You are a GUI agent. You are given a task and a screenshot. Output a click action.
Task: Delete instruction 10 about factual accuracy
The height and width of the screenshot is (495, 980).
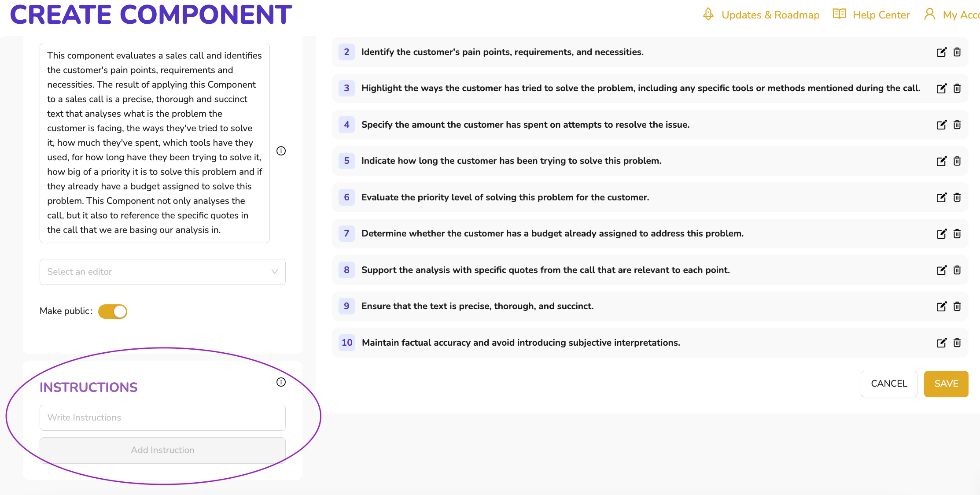click(957, 343)
